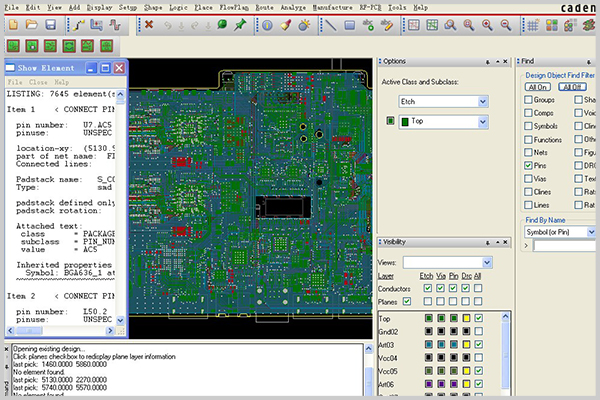The image size is (600, 400).
Task: Click the yellow Drc swatch for Art03
Action: pyautogui.click(x=464, y=344)
